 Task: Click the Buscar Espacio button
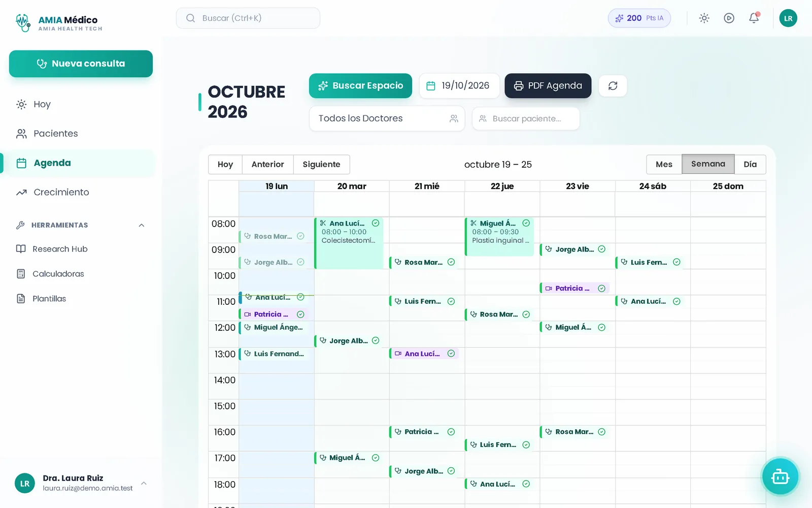[360, 86]
